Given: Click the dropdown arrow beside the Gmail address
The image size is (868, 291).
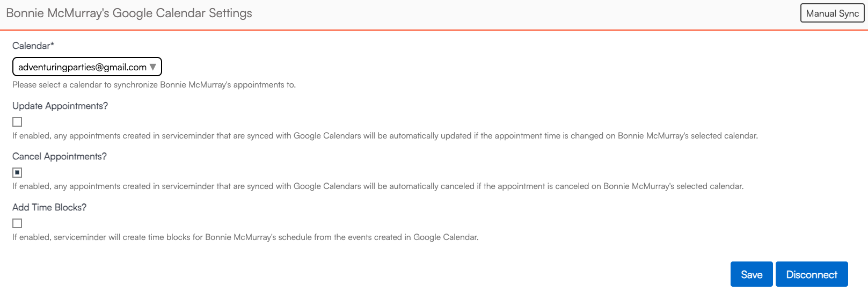Looking at the screenshot, I should [153, 67].
